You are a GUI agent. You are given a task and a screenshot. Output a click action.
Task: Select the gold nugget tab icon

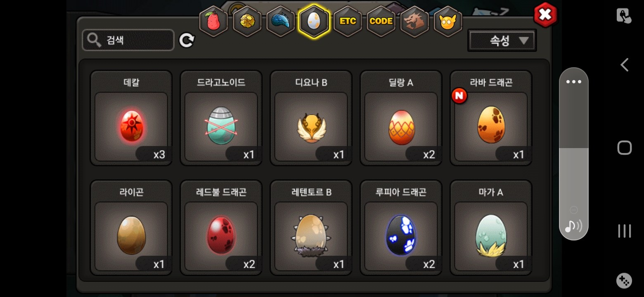[247, 21]
